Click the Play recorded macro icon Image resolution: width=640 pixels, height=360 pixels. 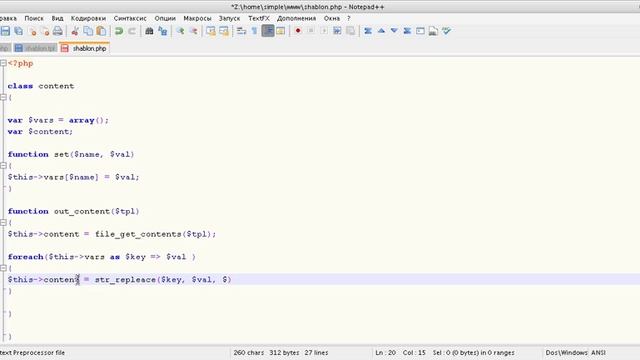click(x=324, y=31)
